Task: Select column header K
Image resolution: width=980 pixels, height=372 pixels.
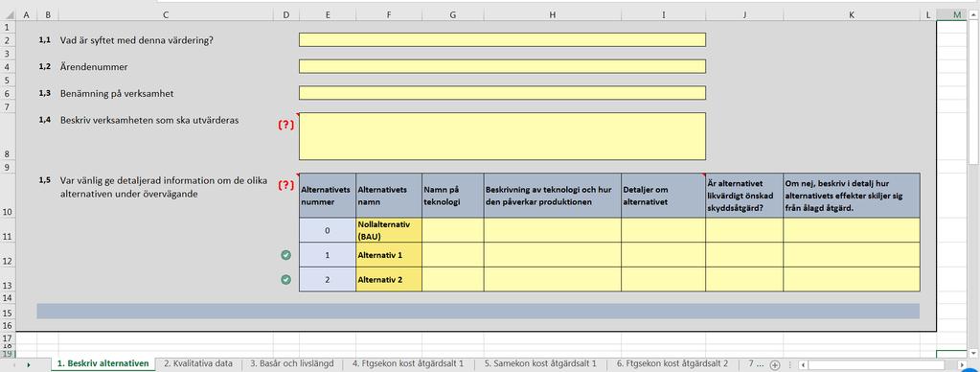Action: coord(852,15)
